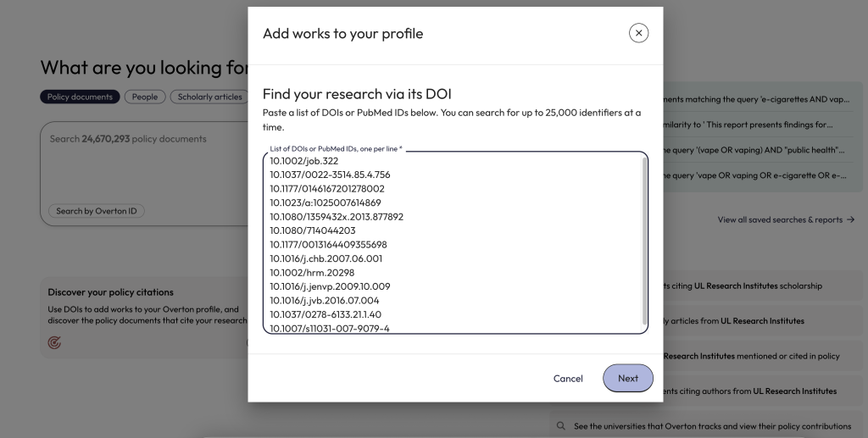Cancel adding works to profile
This screenshot has width=868, height=438.
coord(567,378)
